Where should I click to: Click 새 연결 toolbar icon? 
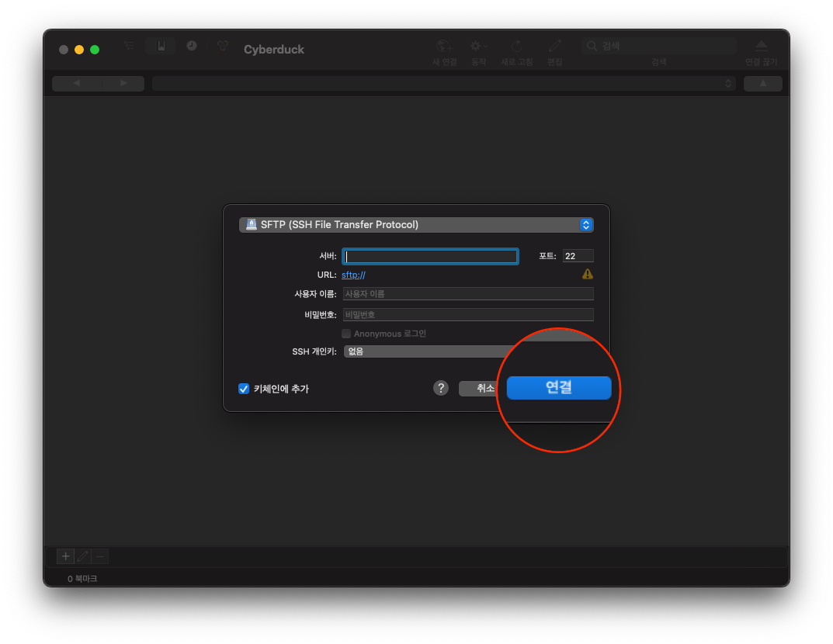[x=444, y=47]
